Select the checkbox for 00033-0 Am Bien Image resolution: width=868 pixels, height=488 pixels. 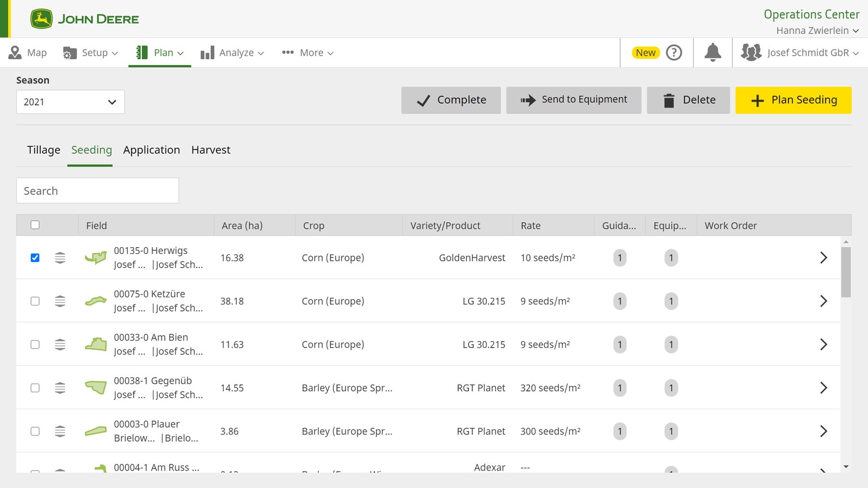pos(35,344)
